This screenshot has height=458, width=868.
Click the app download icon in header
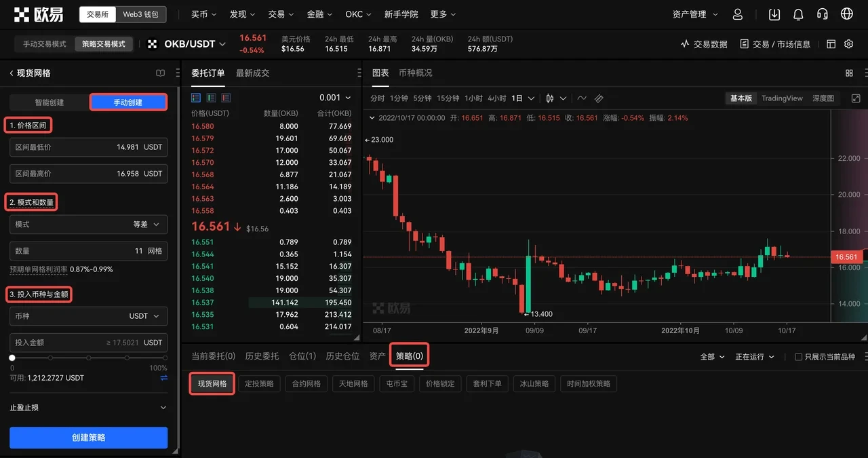click(774, 14)
